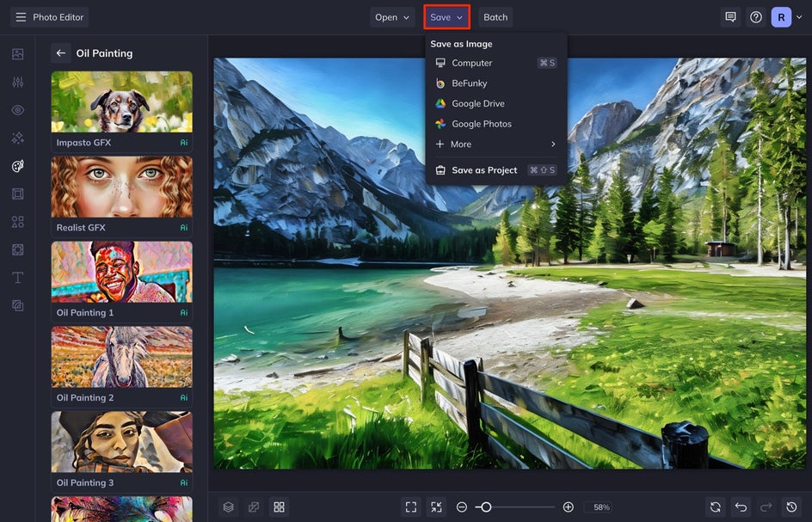Go back from Oil Painting panel
This screenshot has height=522, width=812.
(x=60, y=52)
